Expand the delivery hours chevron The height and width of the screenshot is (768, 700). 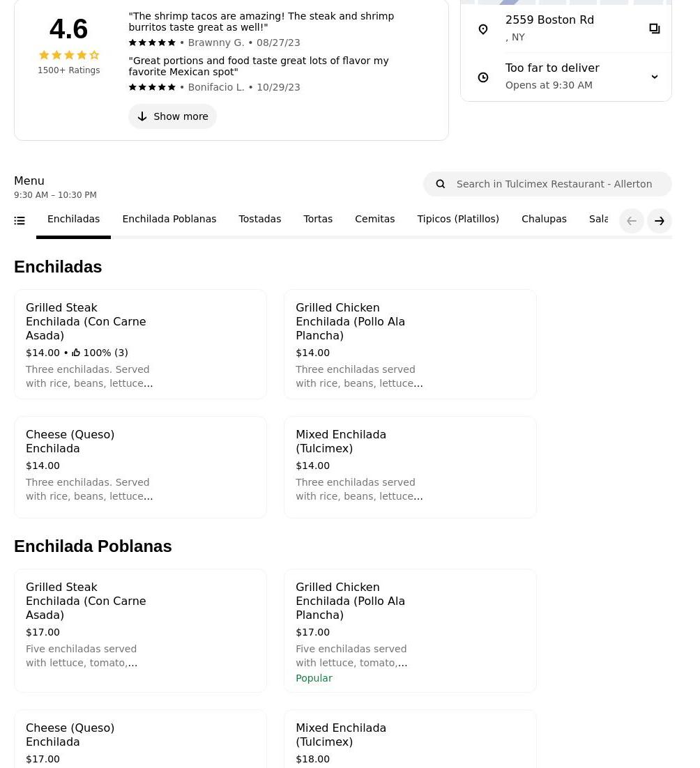coord(654,77)
